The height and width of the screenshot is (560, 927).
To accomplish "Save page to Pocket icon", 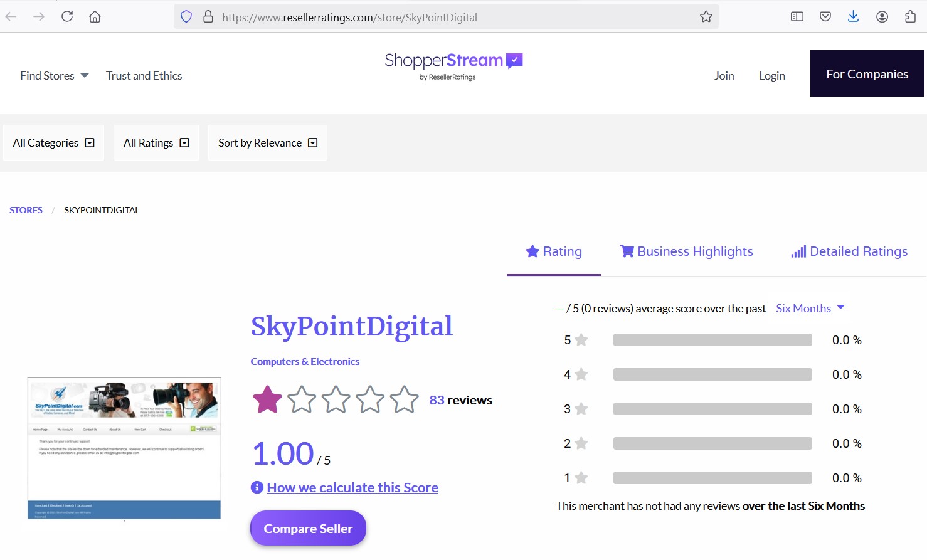I will (x=825, y=17).
